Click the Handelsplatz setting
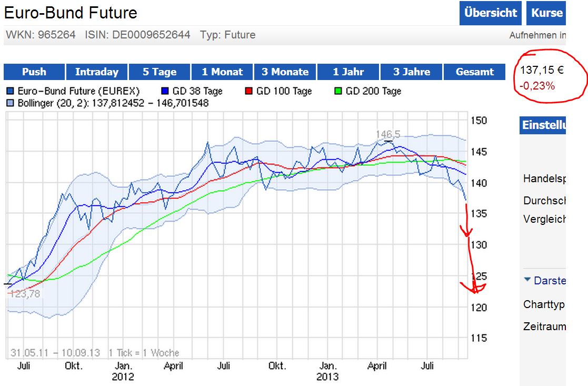 [543, 179]
